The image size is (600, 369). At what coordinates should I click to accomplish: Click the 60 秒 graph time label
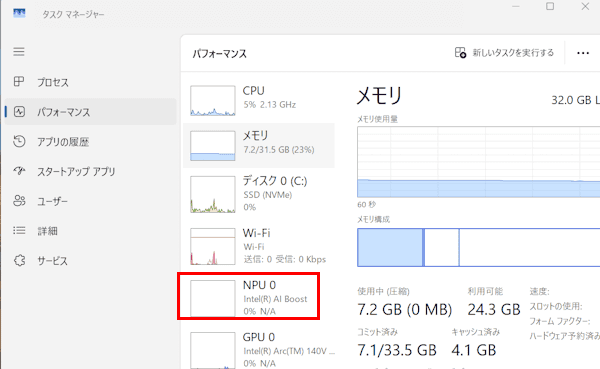(x=367, y=205)
